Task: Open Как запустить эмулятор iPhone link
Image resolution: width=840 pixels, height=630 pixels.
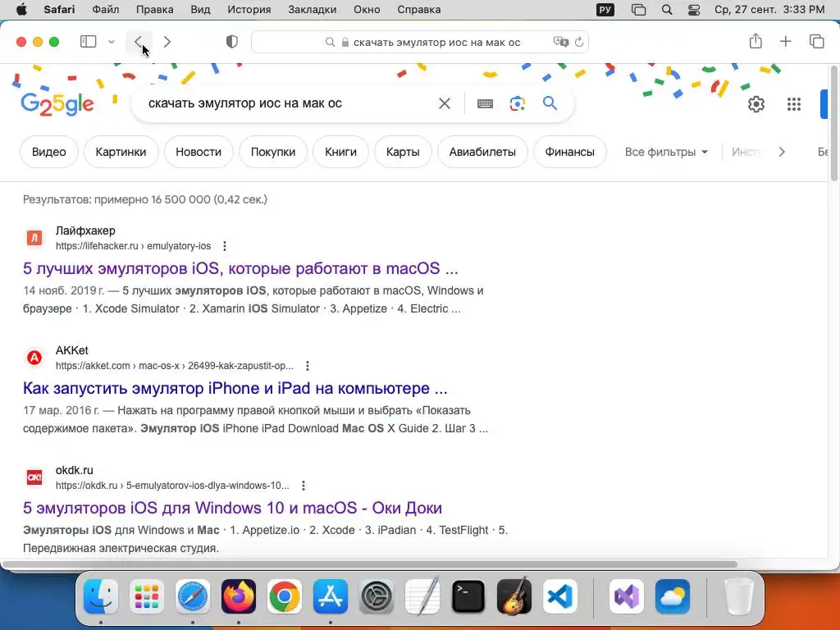Action: (x=235, y=388)
